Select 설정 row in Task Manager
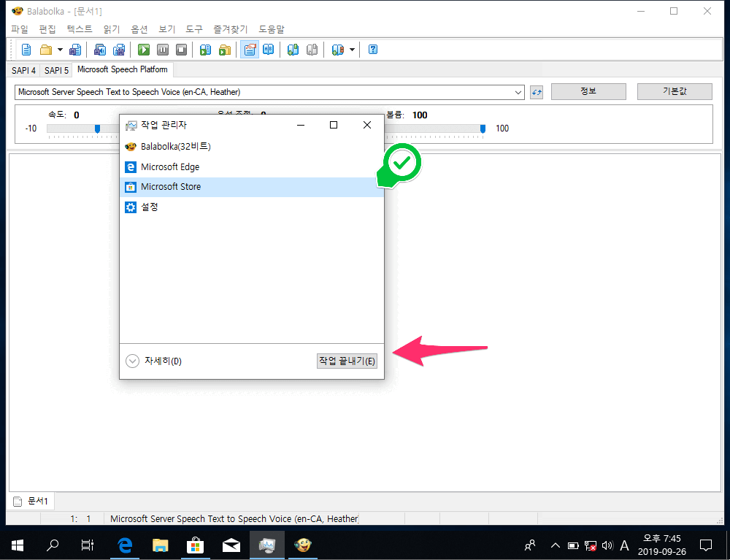Image resolution: width=730 pixels, height=560 pixels. coord(251,207)
